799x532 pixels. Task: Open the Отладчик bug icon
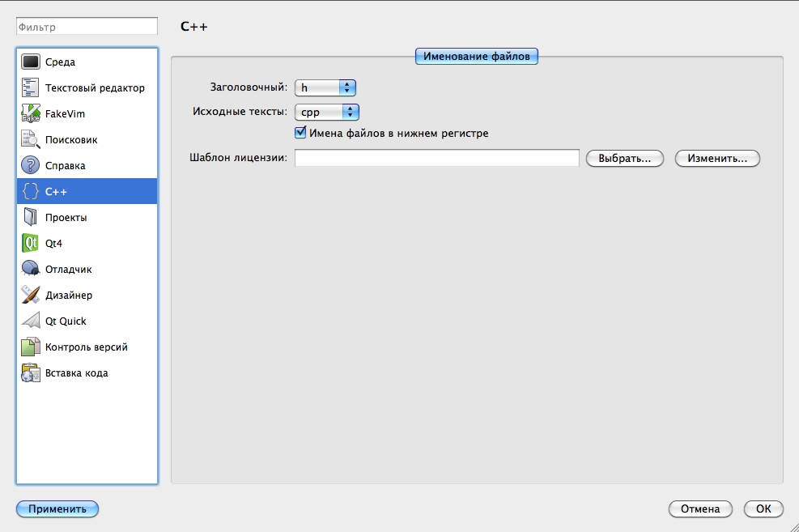(x=31, y=269)
